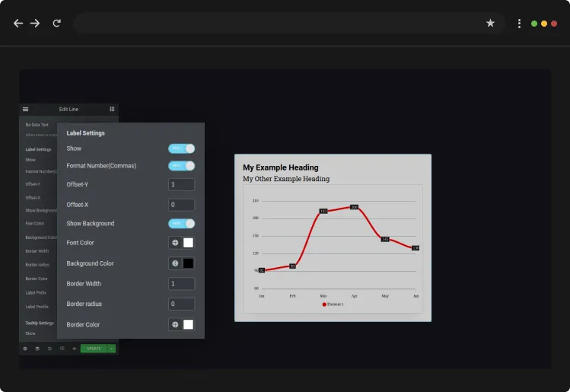This screenshot has width=570, height=392.
Task: Click the Offset-X input field
Action: [181, 205]
